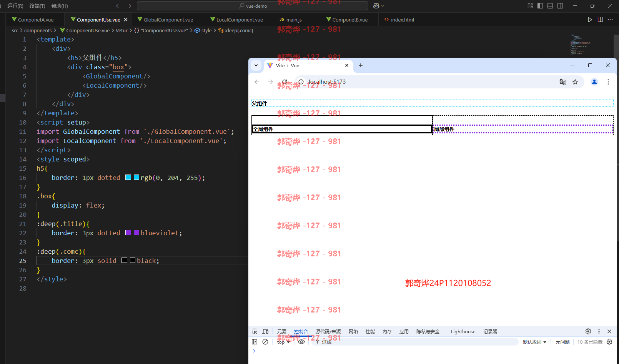Image resolution: width=619 pixels, height=364 pixels.
Task: Switch to the GlobalComponent.vue tab
Action: click(x=168, y=20)
